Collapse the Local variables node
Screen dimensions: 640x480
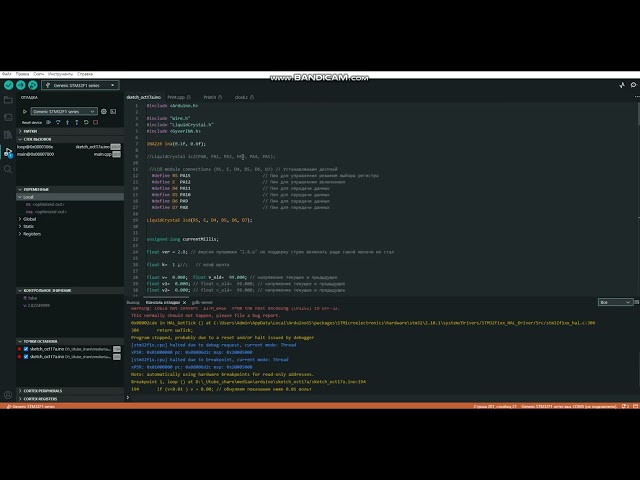pos(70,197)
